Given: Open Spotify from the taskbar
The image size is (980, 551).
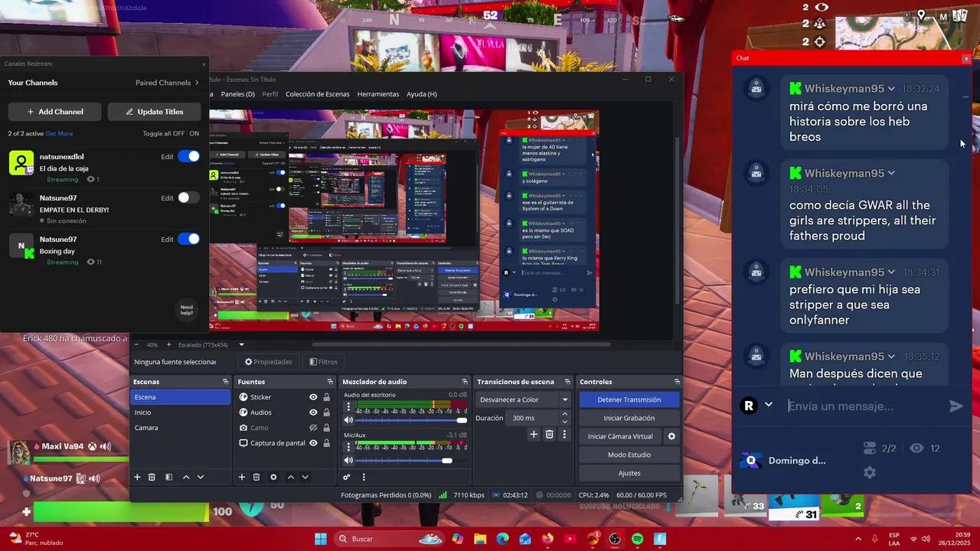Looking at the screenshot, I should [x=637, y=539].
